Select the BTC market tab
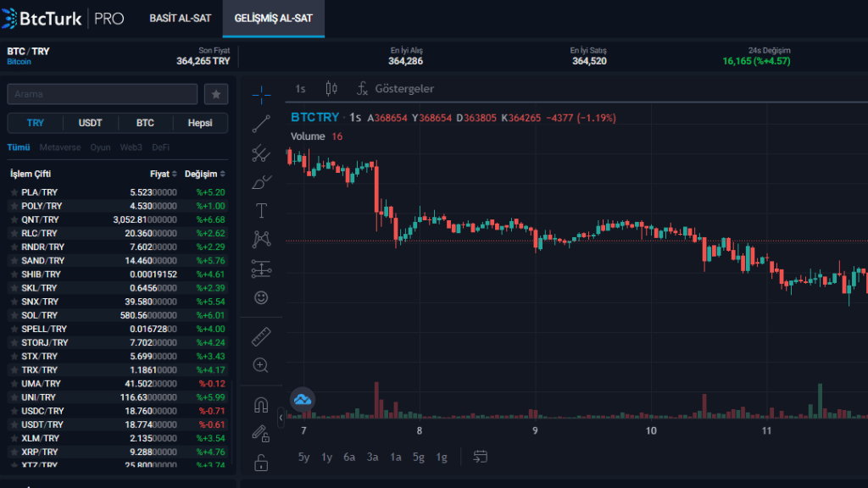This screenshot has height=488, width=868. tap(145, 123)
